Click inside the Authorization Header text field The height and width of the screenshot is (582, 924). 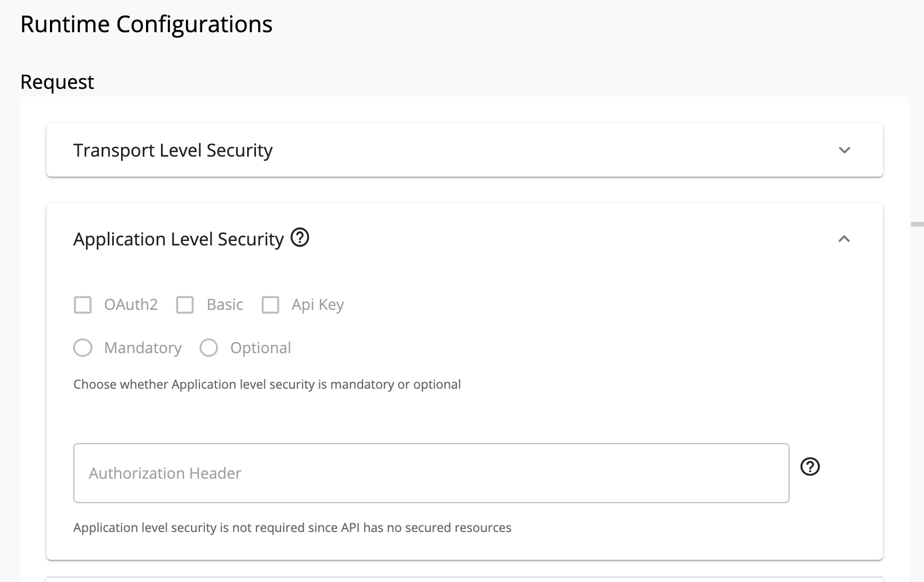point(431,473)
